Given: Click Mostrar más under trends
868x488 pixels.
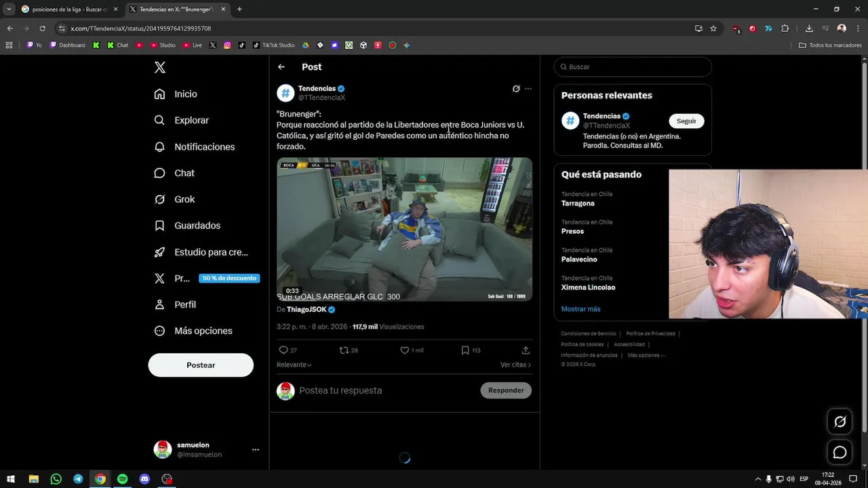Looking at the screenshot, I should (x=580, y=309).
